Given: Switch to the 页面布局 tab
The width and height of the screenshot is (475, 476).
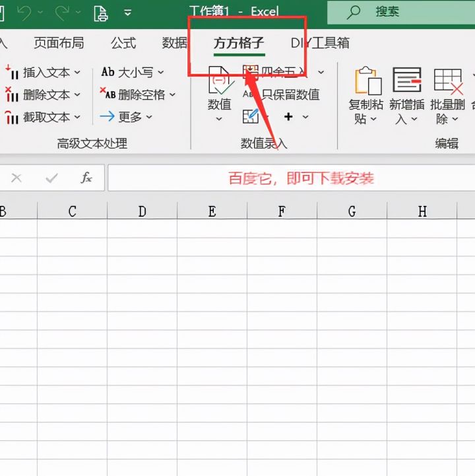Looking at the screenshot, I should pyautogui.click(x=59, y=43).
